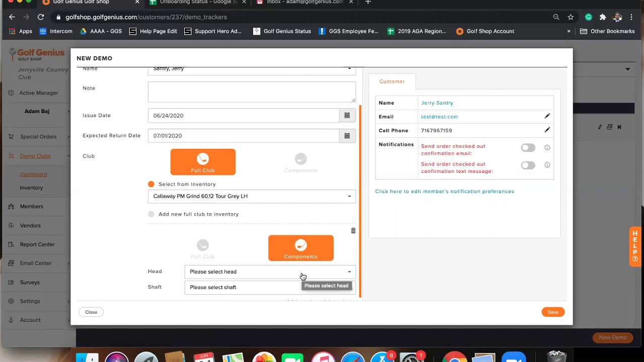644x362 pixels.
Task: Open the Apps bookmarks shortcut
Action: point(21,31)
